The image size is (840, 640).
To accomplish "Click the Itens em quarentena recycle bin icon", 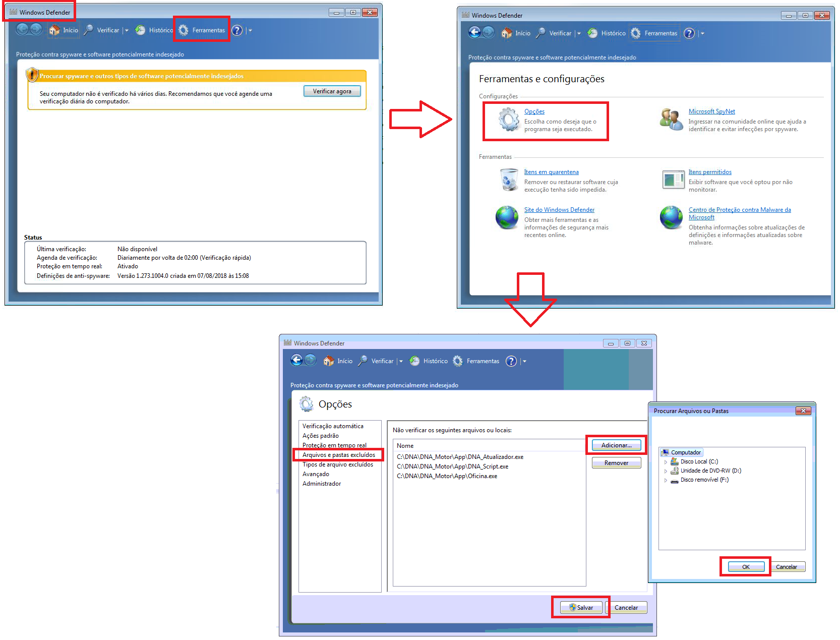I will pyautogui.click(x=508, y=180).
